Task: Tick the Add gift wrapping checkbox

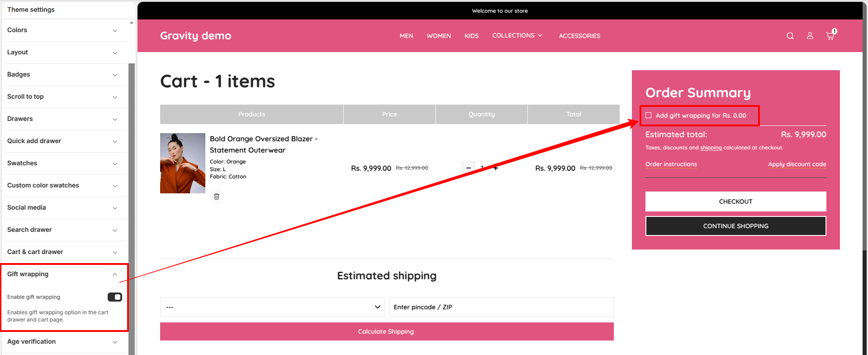Action: pyautogui.click(x=649, y=115)
